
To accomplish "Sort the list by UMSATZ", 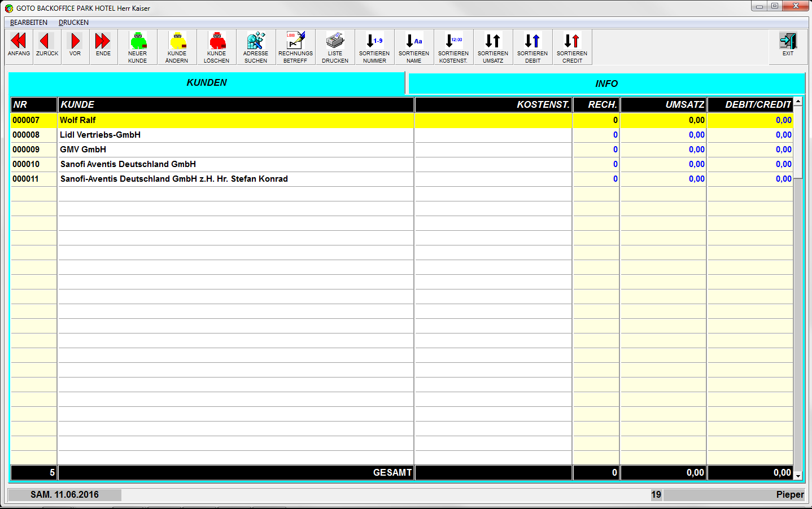I will (493, 47).
